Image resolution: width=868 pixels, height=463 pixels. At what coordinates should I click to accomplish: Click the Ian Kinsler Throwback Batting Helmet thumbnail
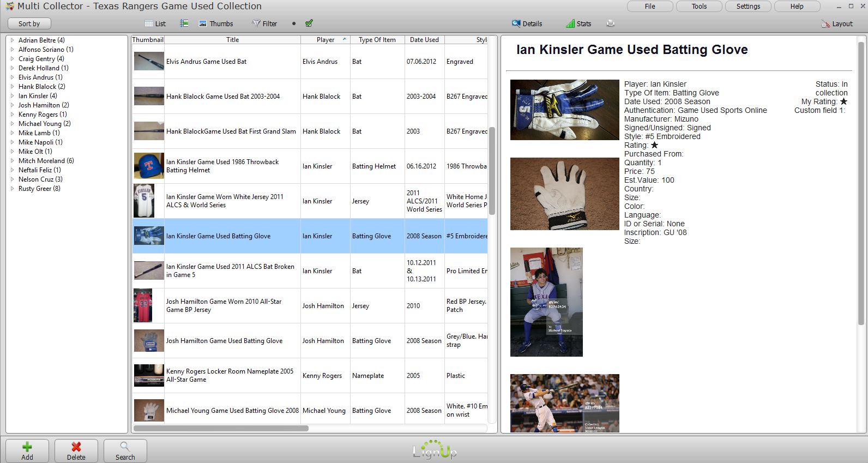tap(149, 166)
